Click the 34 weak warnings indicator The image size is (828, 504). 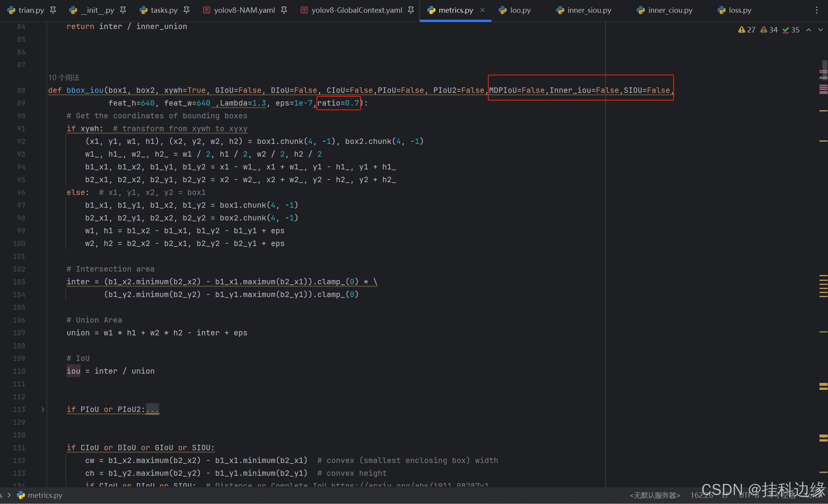(x=769, y=30)
